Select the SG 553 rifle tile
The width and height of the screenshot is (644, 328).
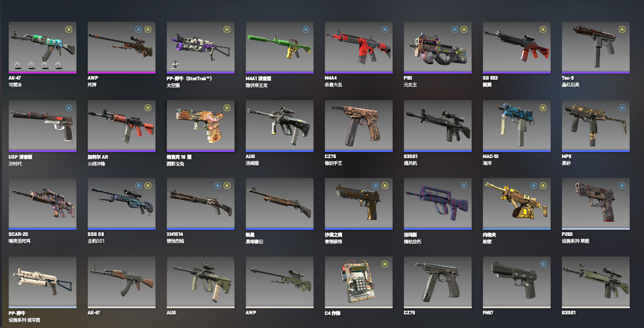(517, 48)
